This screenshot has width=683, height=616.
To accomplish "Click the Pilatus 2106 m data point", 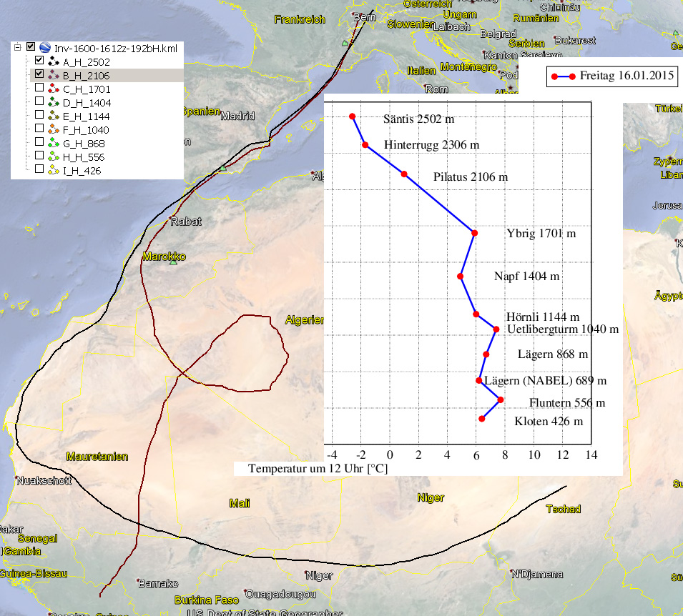I will [x=404, y=174].
